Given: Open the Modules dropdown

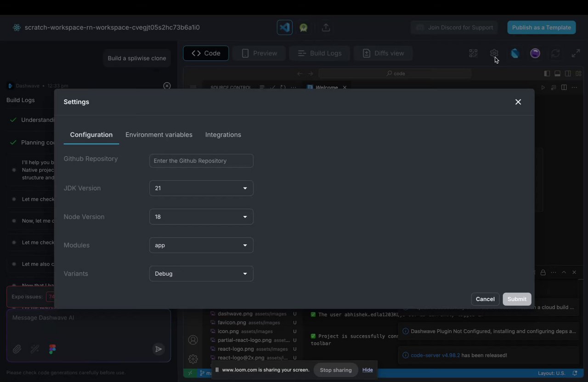Looking at the screenshot, I should (201, 245).
